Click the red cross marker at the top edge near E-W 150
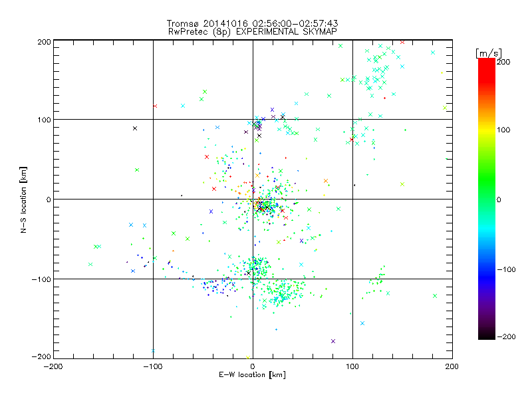The image size is (532, 399). point(402,42)
